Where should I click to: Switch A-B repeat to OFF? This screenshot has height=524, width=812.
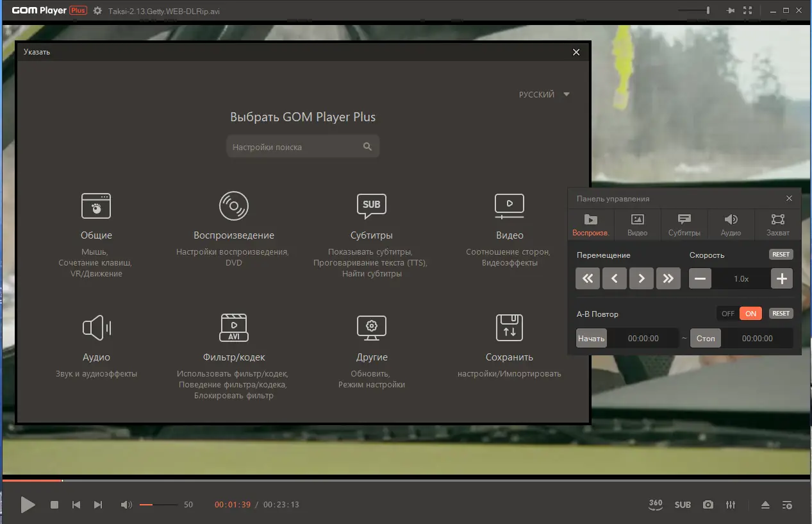tap(728, 314)
